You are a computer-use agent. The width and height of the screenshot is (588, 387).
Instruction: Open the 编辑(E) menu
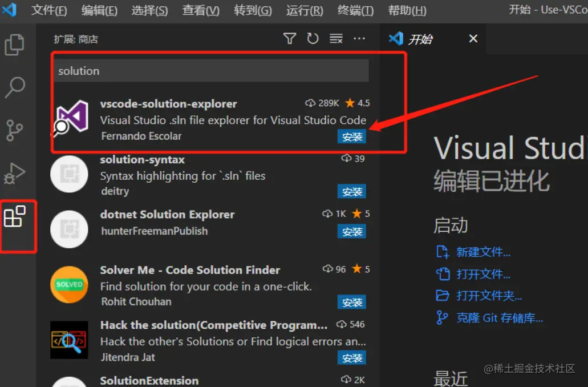99,10
